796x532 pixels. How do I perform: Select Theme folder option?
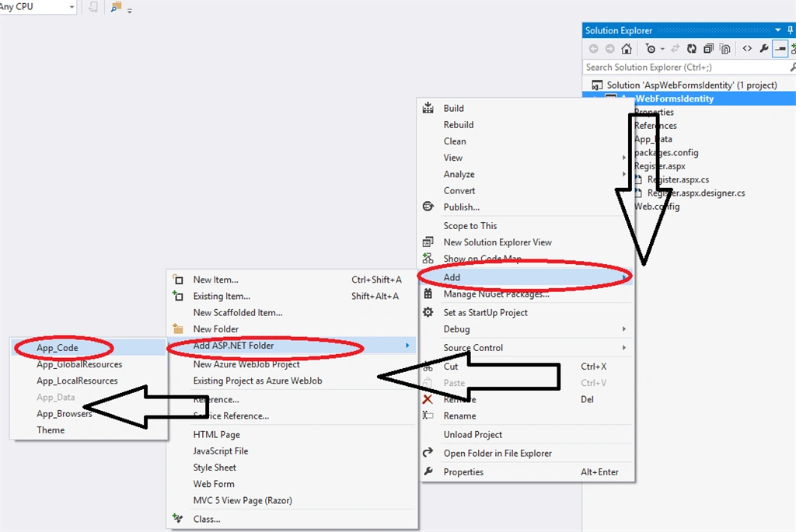pos(89,429)
